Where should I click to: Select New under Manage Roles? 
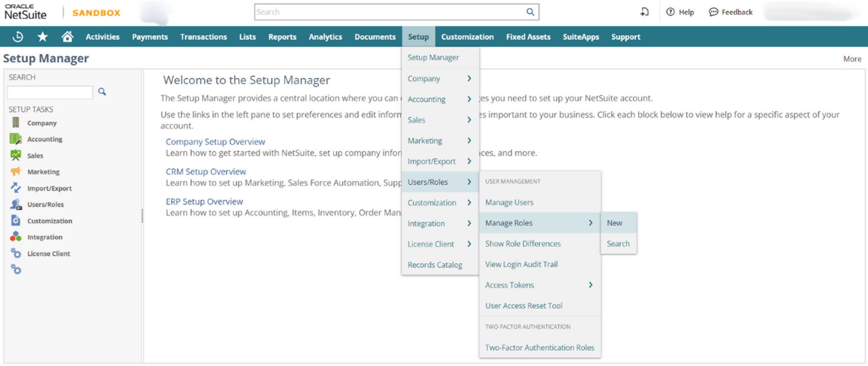point(614,223)
